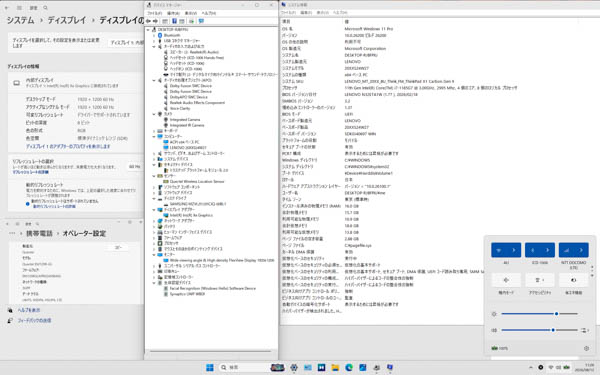Select Voice Clarity audio object
The height and width of the screenshot is (375, 600).
[x=180, y=108]
